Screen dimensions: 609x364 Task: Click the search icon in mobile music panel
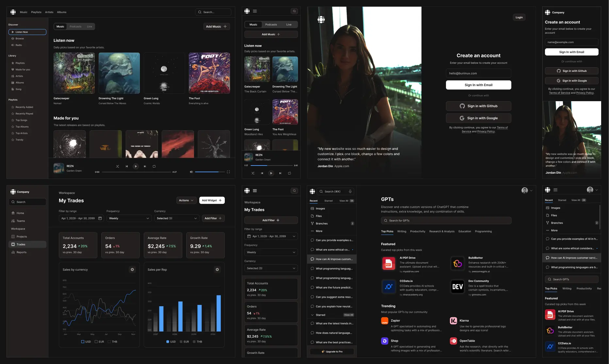[x=294, y=11]
